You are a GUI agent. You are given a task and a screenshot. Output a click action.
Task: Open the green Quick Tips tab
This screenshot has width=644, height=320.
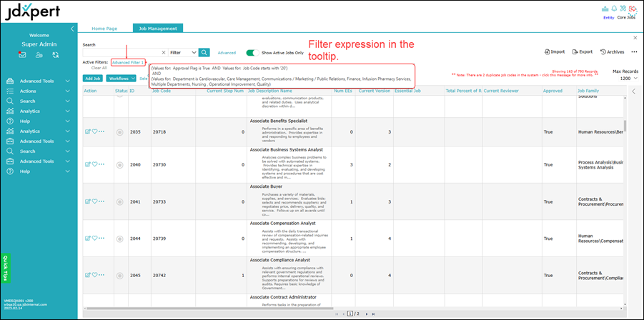click(x=5, y=269)
